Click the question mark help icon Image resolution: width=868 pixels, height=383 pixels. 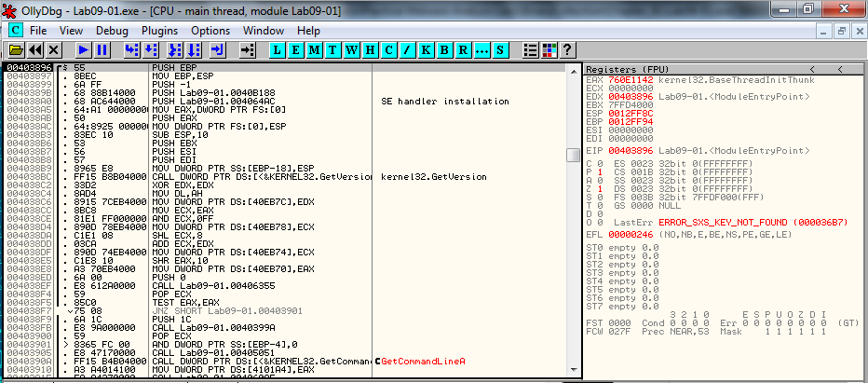[566, 50]
